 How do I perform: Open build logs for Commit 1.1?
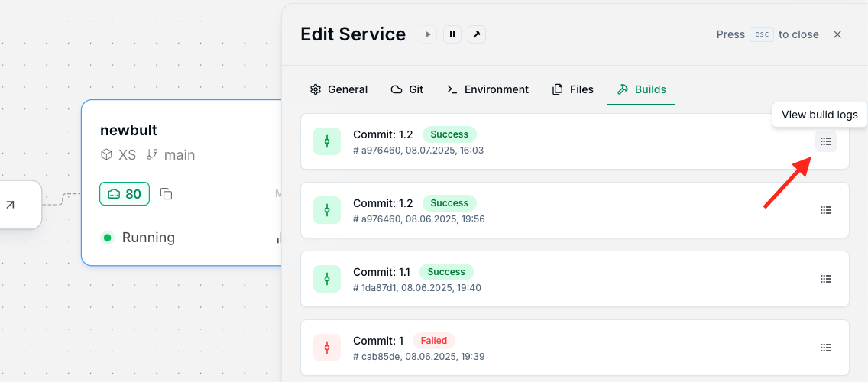[826, 278]
